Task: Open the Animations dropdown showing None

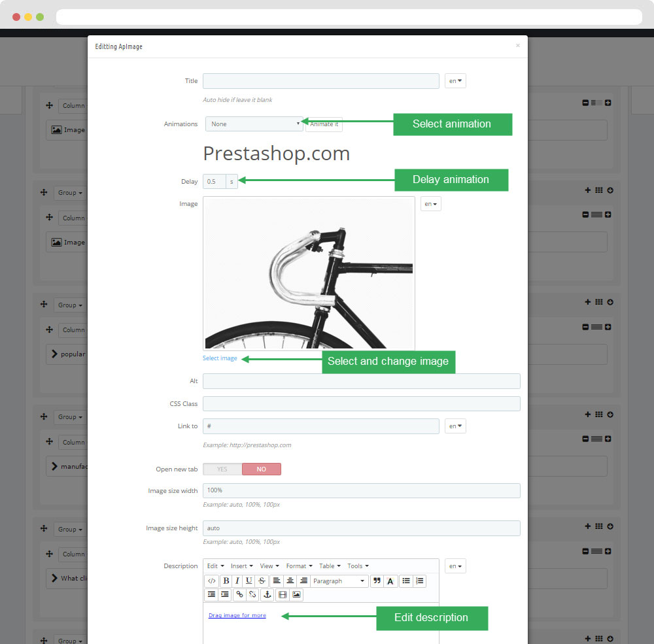Action: coord(254,124)
